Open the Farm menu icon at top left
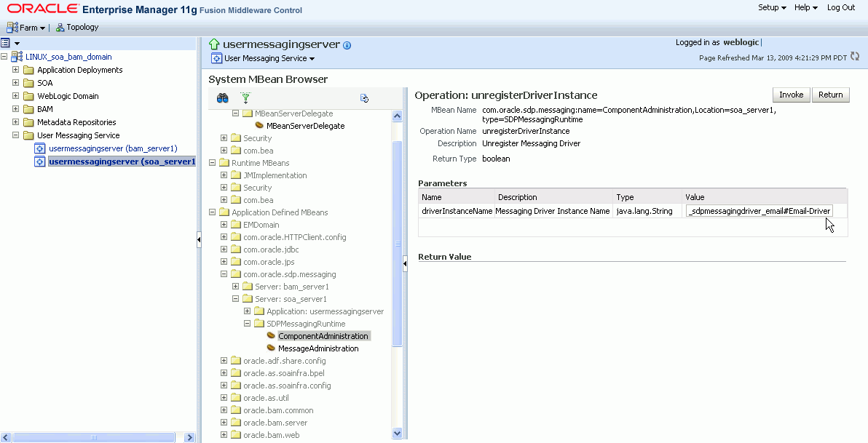The height and width of the screenshot is (443, 868). (x=12, y=27)
